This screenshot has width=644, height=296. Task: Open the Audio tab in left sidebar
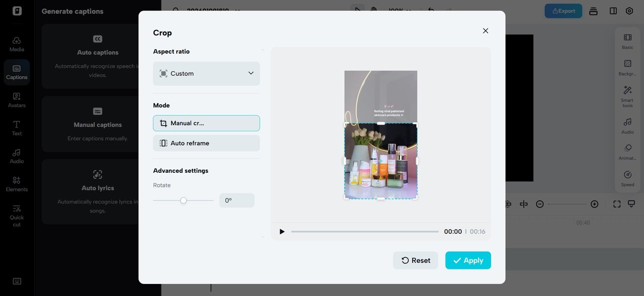tap(17, 156)
